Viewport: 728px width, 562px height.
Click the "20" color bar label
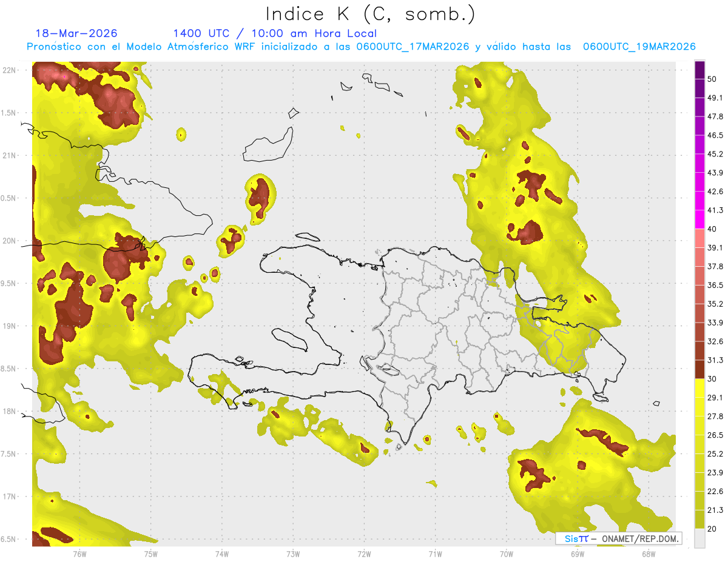(712, 529)
